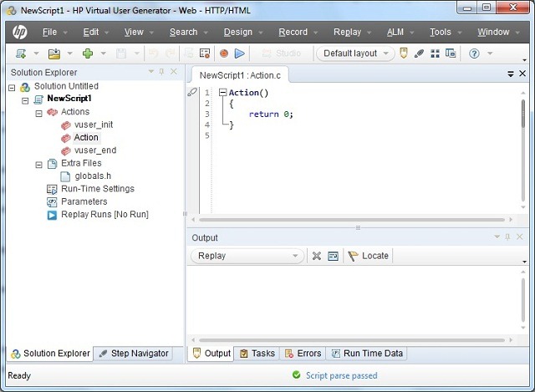Click the Step Navigator toolbar icon
535x392 pixels.
pyautogui.click(x=419, y=53)
